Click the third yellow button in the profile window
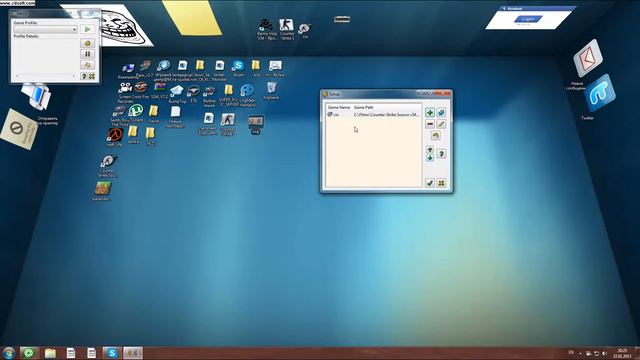Screen dimensions: 640x360 pyautogui.click(x=87, y=64)
